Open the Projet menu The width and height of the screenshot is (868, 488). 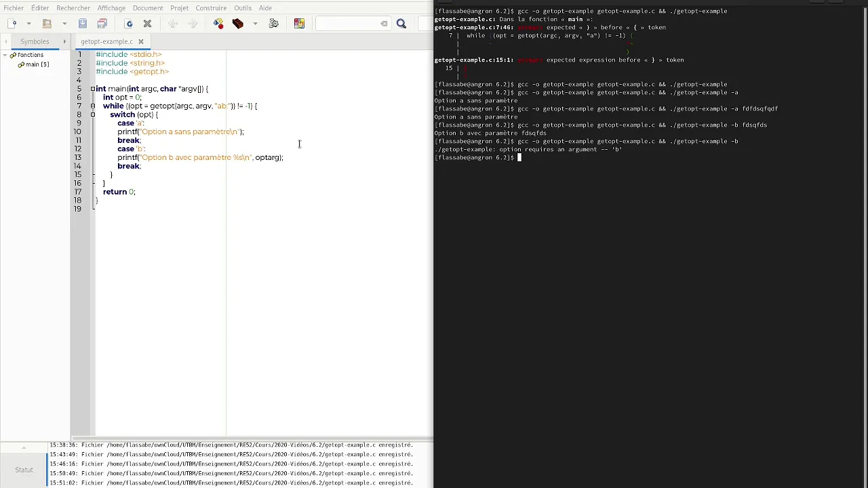pyautogui.click(x=180, y=8)
